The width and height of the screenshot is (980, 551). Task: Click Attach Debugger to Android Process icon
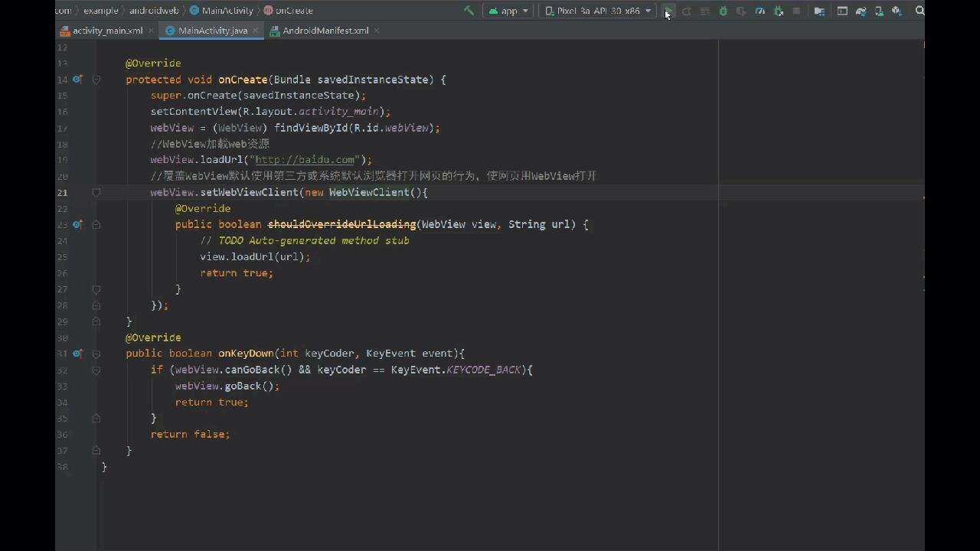779,11
